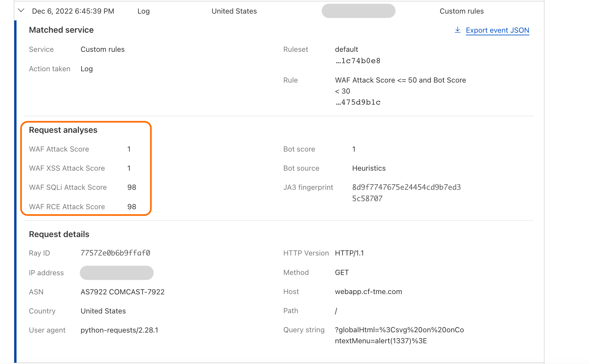
Task: Click the redacted IP pill in event header
Action: pyautogui.click(x=358, y=11)
